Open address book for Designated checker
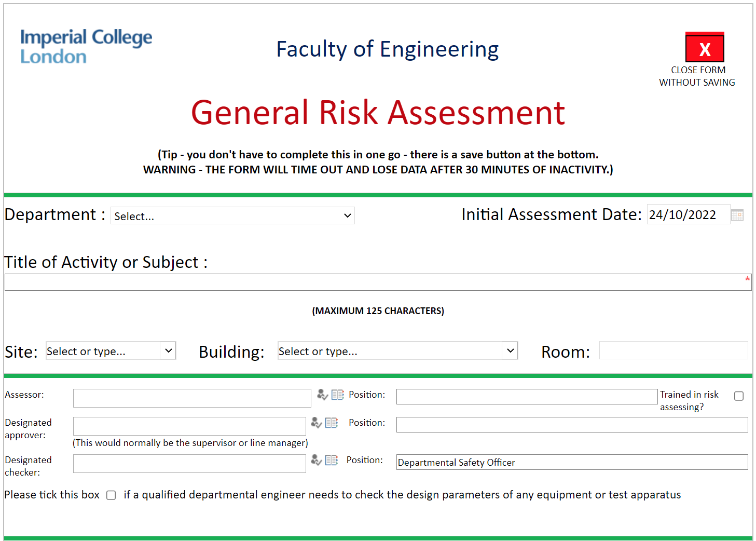 point(332,461)
